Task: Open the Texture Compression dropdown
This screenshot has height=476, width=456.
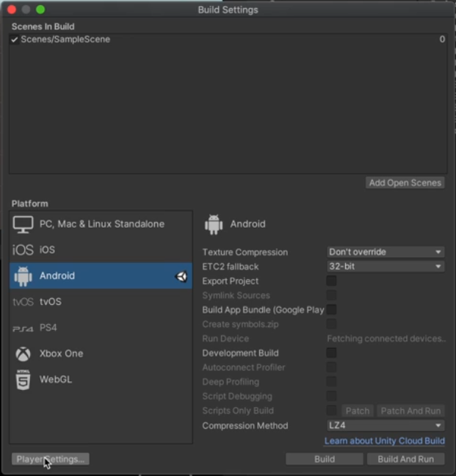Action: click(x=386, y=252)
